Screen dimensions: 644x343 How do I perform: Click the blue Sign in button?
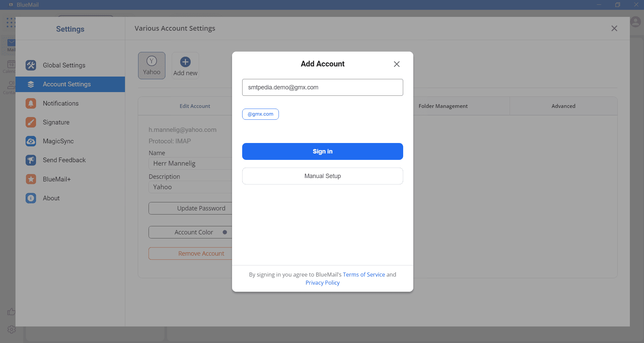pyautogui.click(x=323, y=151)
